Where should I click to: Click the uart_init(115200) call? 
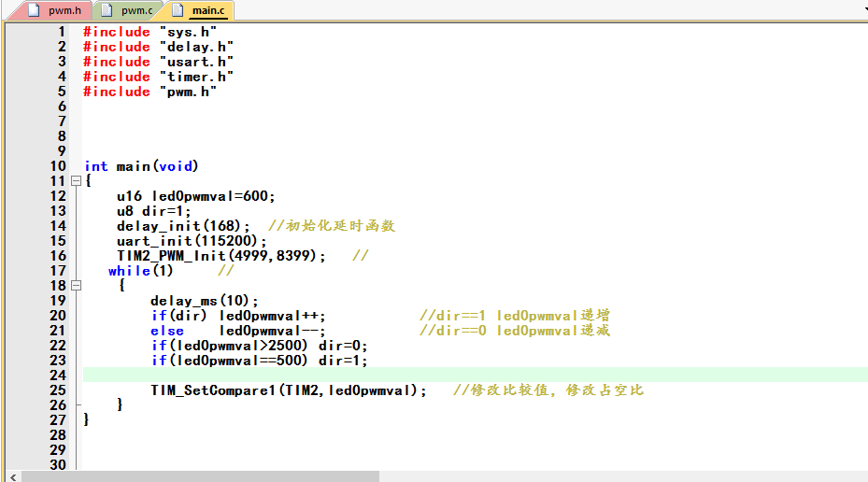pos(192,241)
